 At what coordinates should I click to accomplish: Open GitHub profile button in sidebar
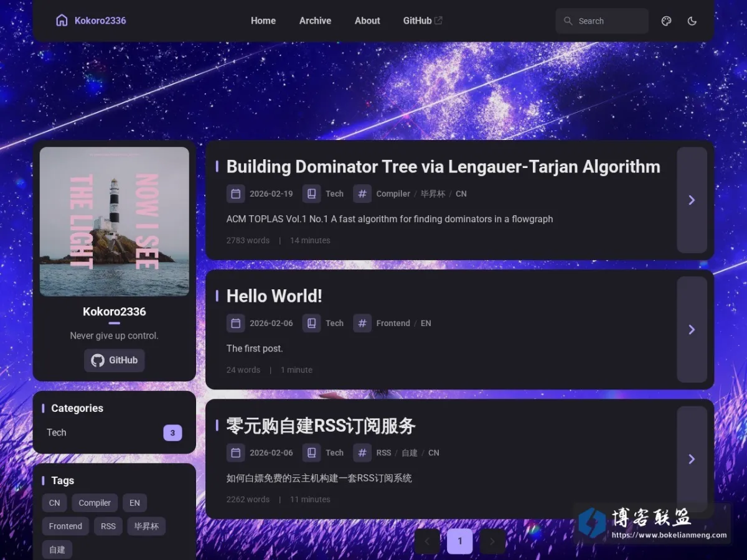pyautogui.click(x=115, y=360)
